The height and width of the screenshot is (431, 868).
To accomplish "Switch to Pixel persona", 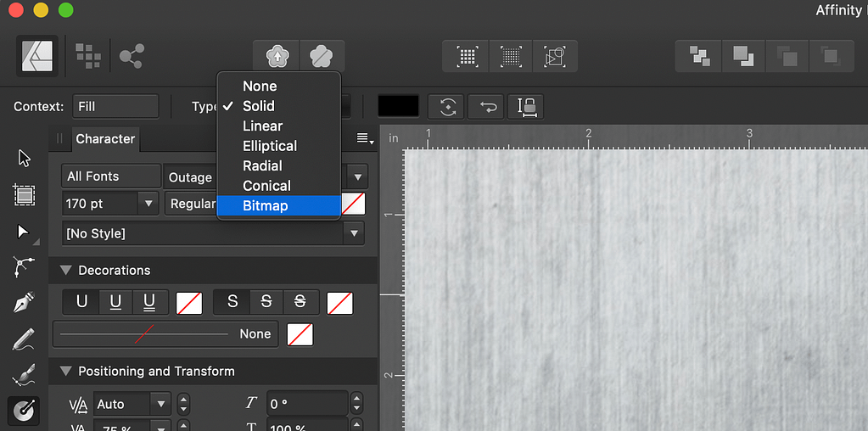I will point(88,56).
